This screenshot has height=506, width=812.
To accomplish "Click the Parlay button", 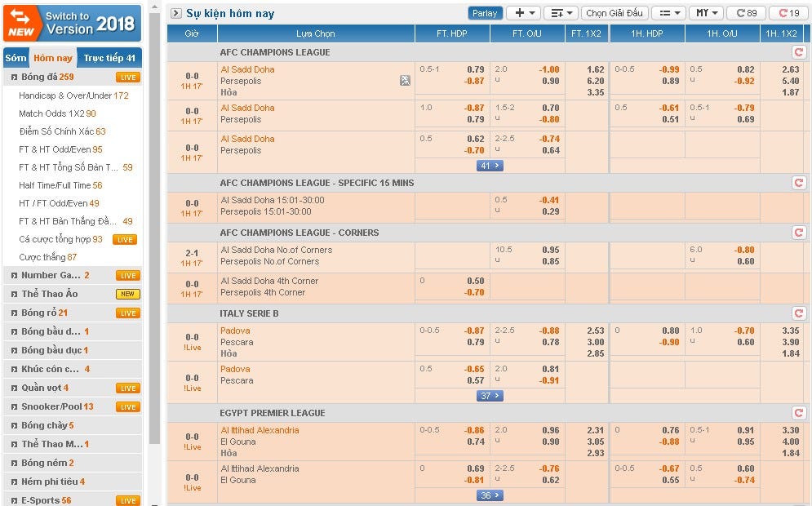I will click(x=485, y=13).
